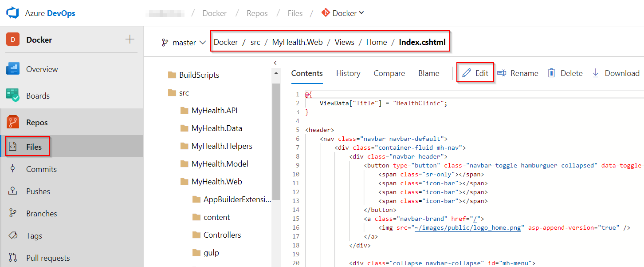
Task: Click the file tree scroll-up arrow
Action: click(275, 74)
